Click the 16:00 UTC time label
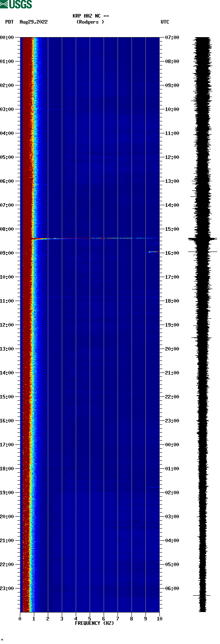 172,253
